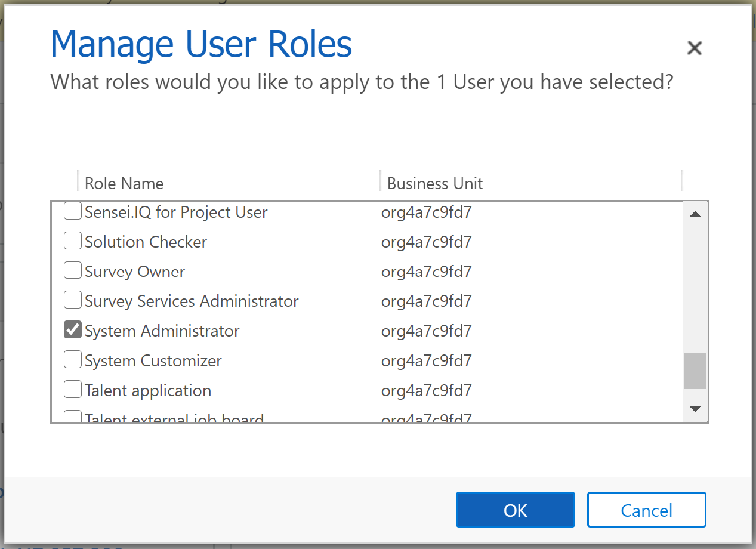Select the System Administrator row text

[x=162, y=331]
